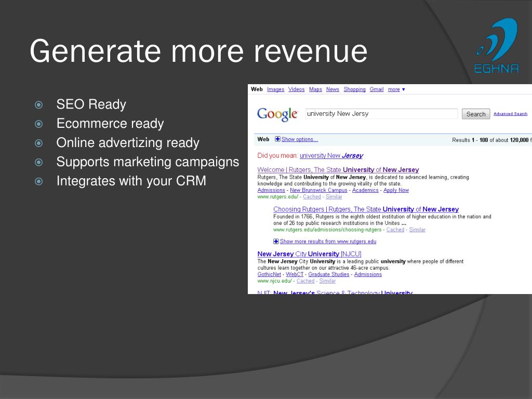Open New Brunswick Campus sitelink

[x=318, y=190]
